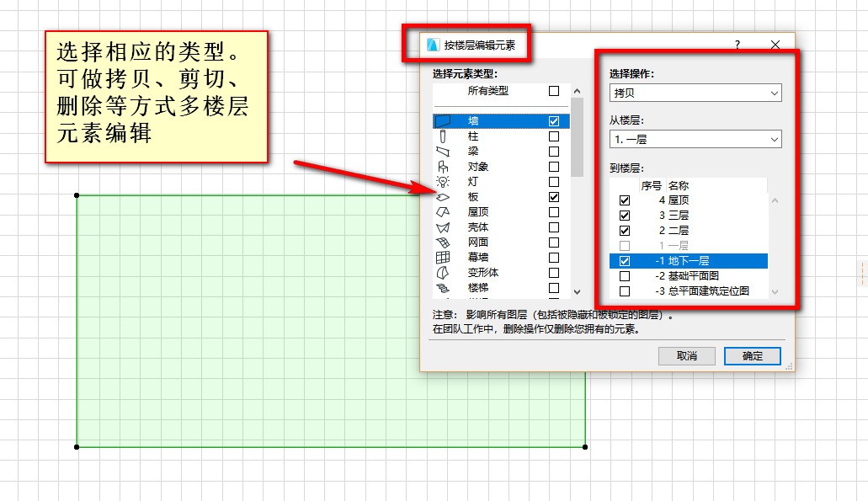Enable the 所有类型 all types checkbox
Image resolution: width=868 pixels, height=501 pixels.
coord(554,91)
